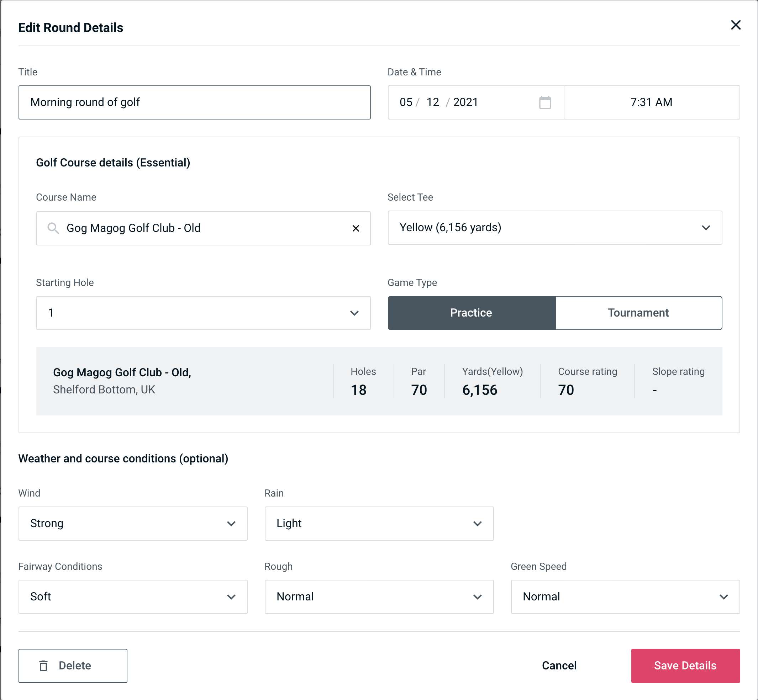Click the dropdown chevron for Starting Hole
The image size is (758, 700).
(x=357, y=313)
